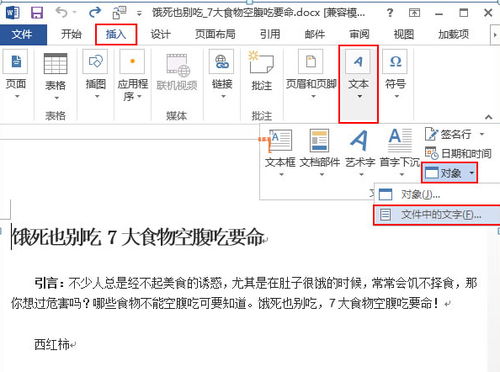Open the 链接 (Links) group
This screenshot has height=372, width=500.
pyautogui.click(x=222, y=74)
